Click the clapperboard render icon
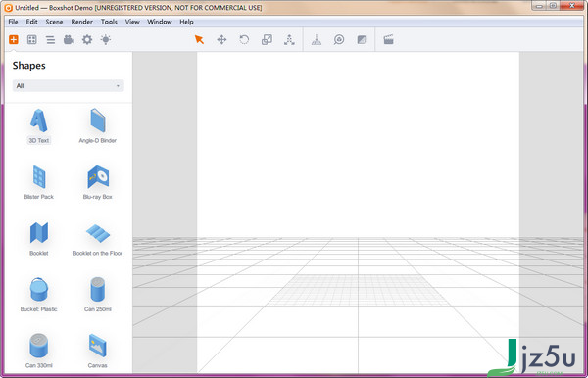Screen dimensions: 588x378 [x=388, y=39]
